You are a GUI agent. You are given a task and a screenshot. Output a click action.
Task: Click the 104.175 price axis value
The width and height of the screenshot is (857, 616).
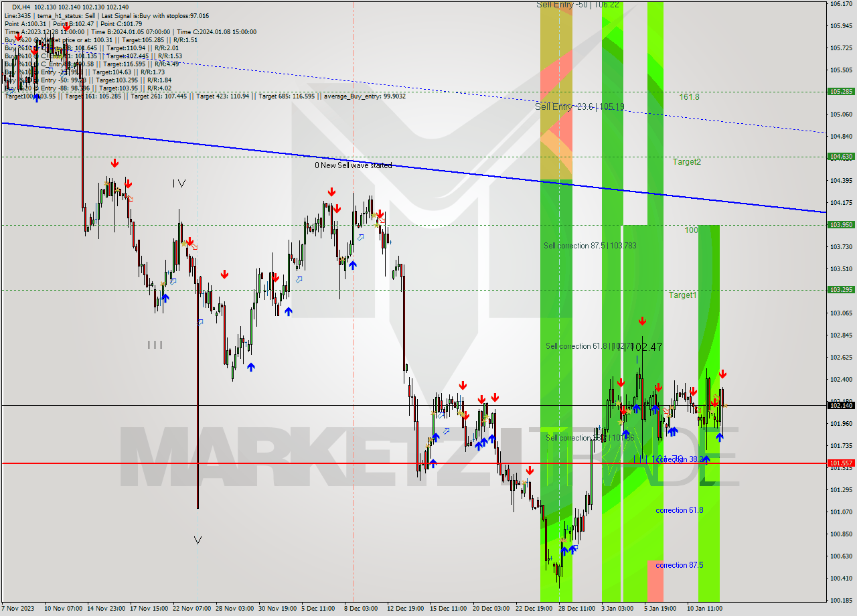click(x=841, y=202)
